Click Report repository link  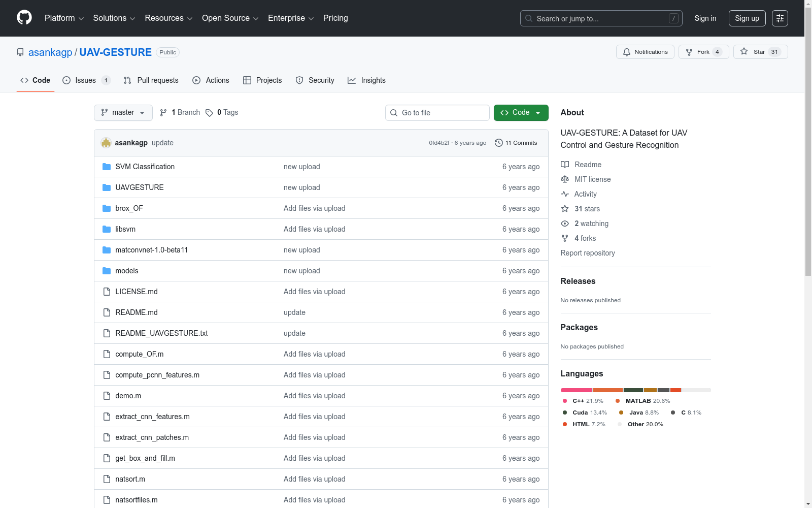coord(588,253)
